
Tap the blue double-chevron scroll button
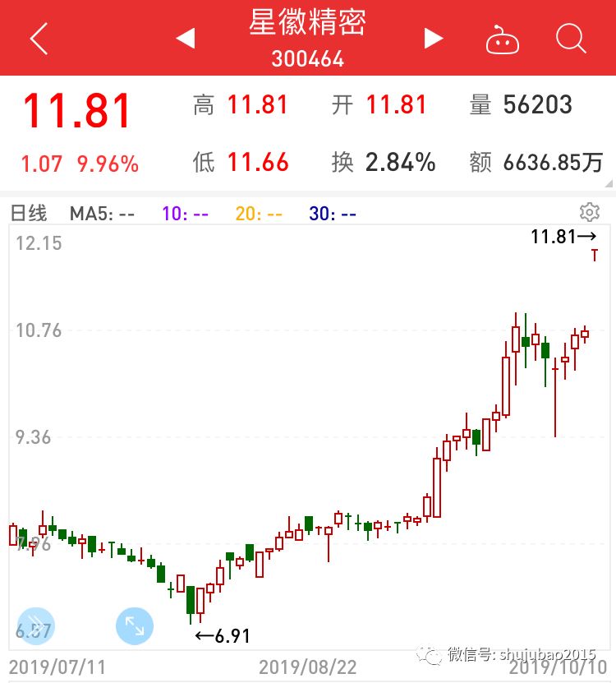(x=36, y=626)
